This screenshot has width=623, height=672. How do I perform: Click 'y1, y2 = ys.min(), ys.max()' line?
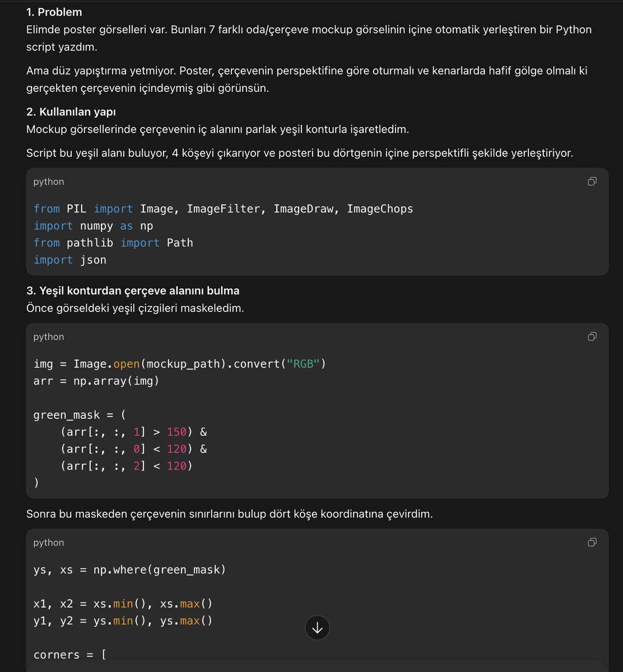(x=123, y=621)
